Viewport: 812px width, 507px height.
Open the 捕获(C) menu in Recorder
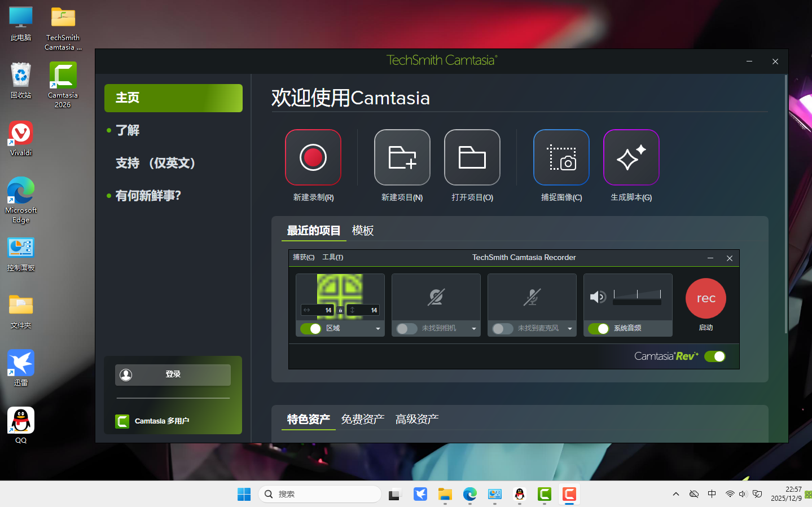[x=304, y=257]
